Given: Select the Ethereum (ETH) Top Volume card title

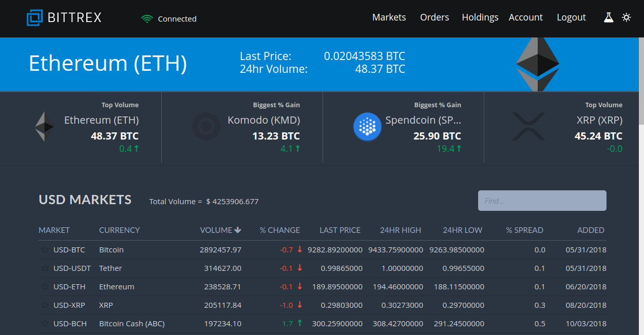Looking at the screenshot, I should point(102,121).
